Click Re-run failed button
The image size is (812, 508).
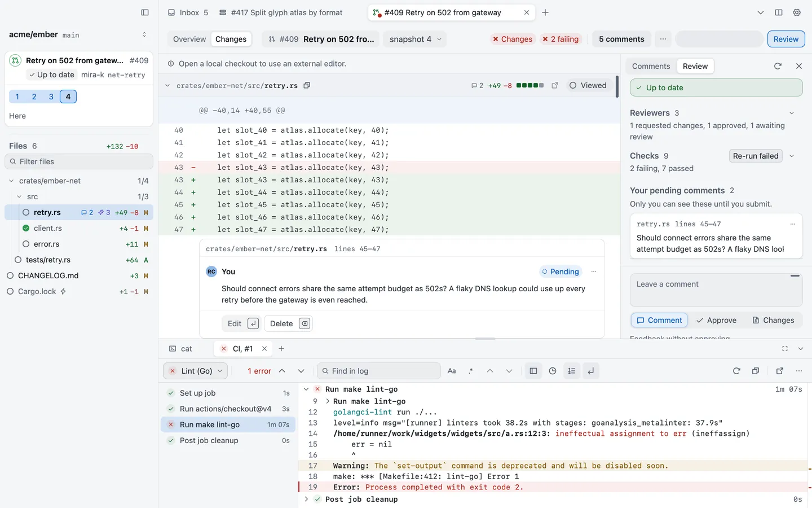click(756, 156)
